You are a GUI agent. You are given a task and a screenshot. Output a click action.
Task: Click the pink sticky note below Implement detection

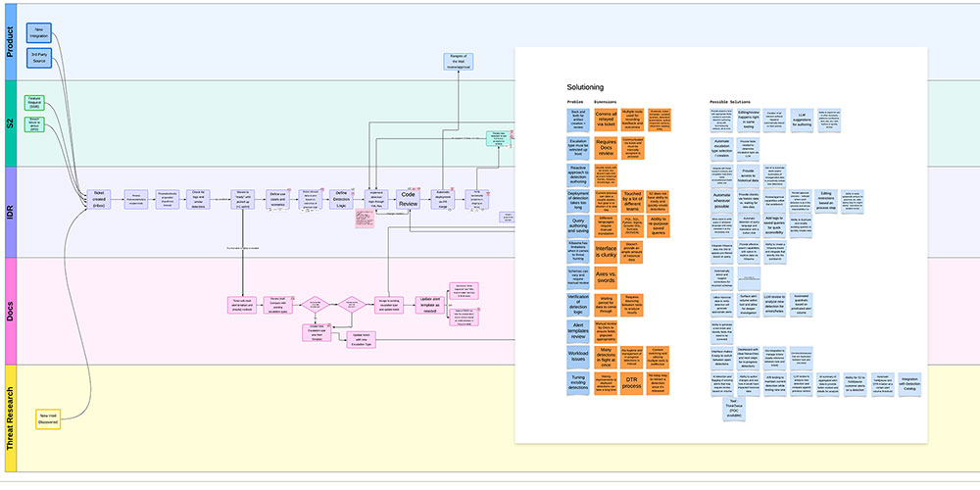[x=365, y=219]
